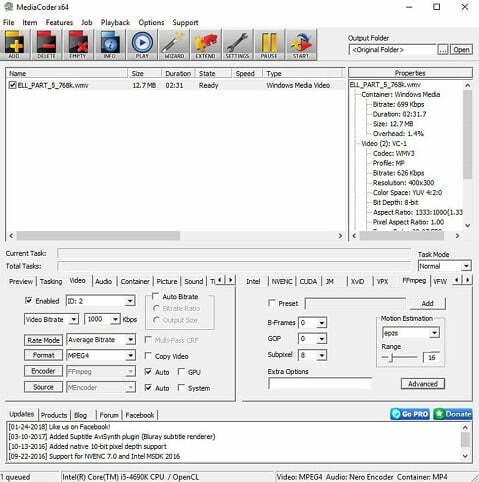Switch to the Container tab
This screenshot has width=479, height=482.
click(135, 281)
